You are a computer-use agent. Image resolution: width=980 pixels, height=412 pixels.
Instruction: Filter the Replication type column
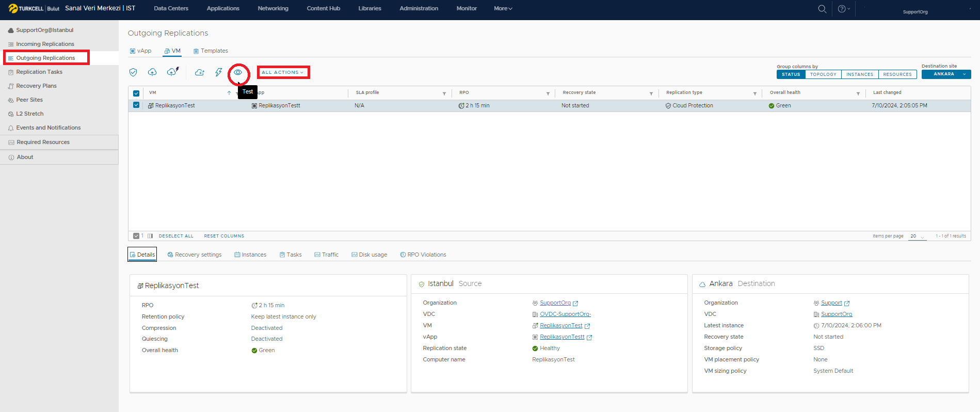pyautogui.click(x=754, y=93)
